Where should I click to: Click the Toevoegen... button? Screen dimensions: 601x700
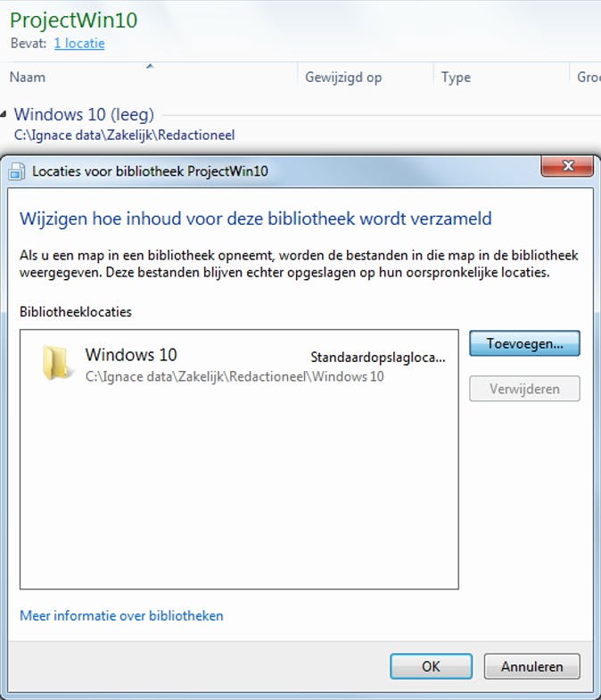click(524, 343)
